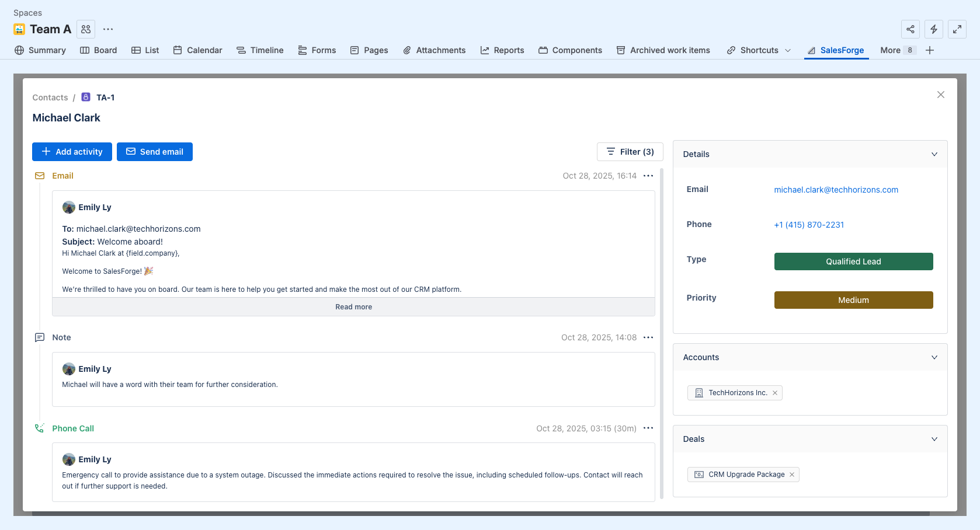The width and height of the screenshot is (980, 530).
Task: Collapse the Deals section chevron
Action: pyautogui.click(x=934, y=439)
